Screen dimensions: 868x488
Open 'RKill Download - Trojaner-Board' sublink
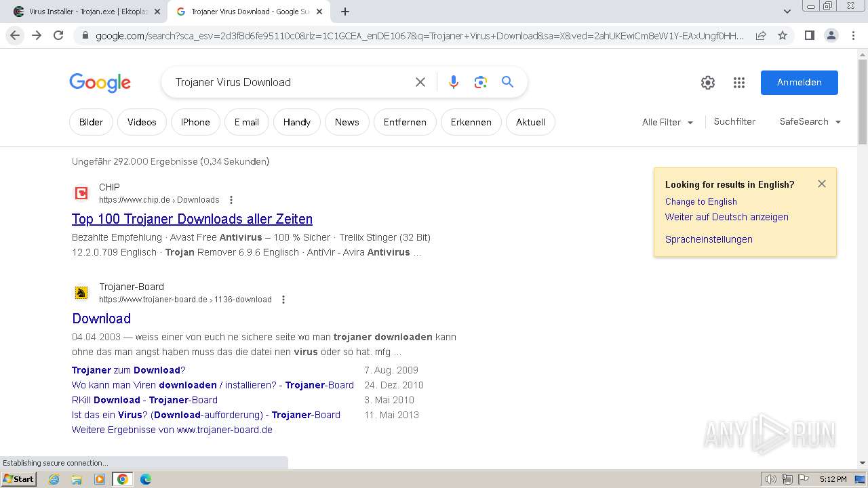pyautogui.click(x=144, y=400)
